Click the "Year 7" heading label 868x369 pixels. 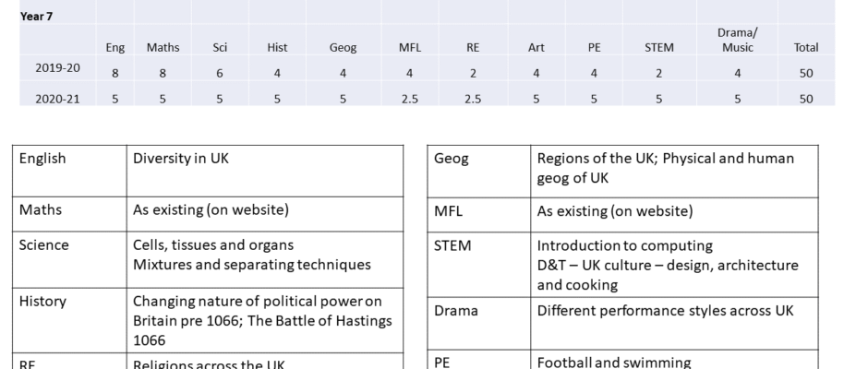33,16
